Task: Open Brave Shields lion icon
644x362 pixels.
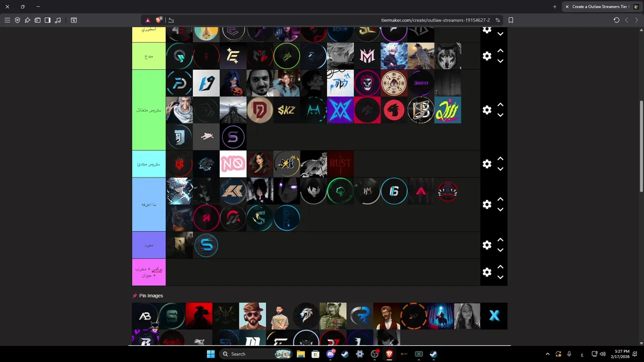Action: [159, 20]
